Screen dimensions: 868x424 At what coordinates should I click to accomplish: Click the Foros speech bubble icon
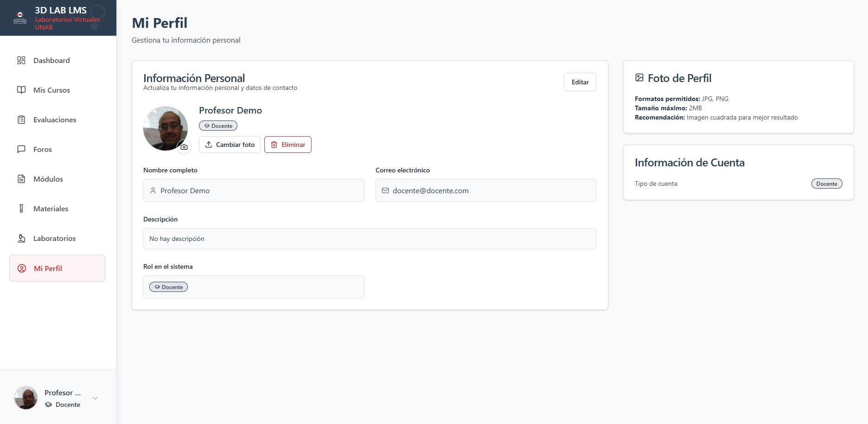(x=21, y=149)
